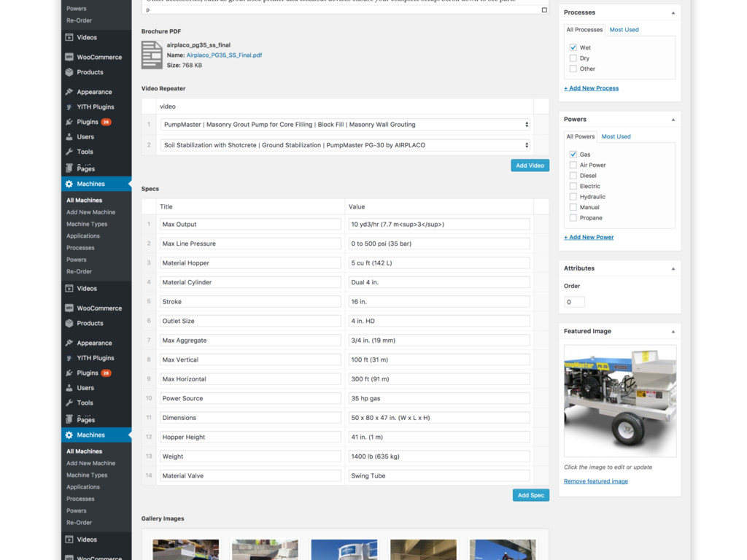Open Applications in the upper Machines submenu
Screen dimensions: 747x560
click(83, 236)
